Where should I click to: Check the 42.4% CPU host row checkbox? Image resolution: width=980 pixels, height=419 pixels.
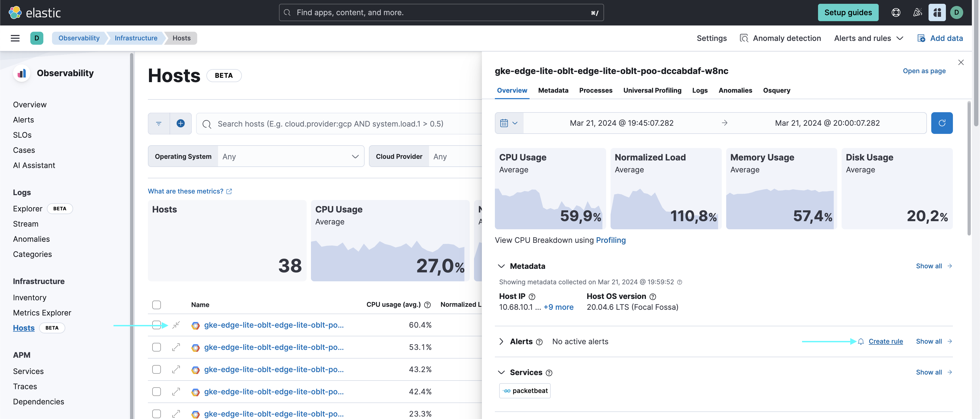[156, 392]
